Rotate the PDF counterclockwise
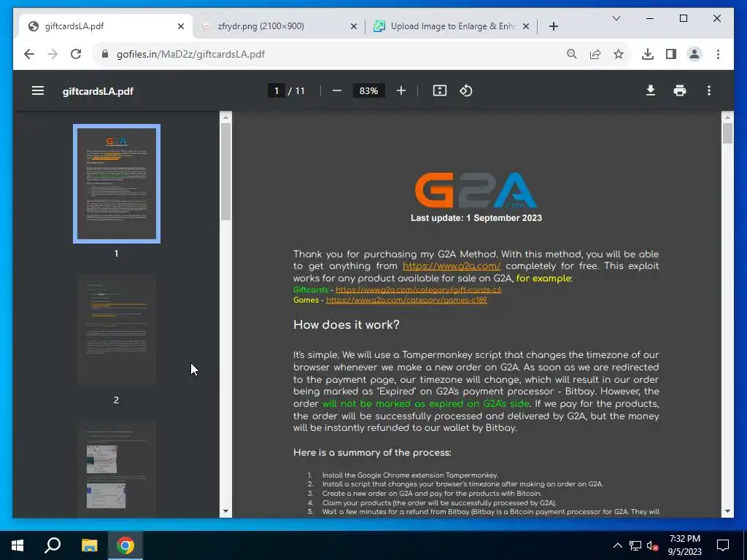 pyautogui.click(x=466, y=90)
